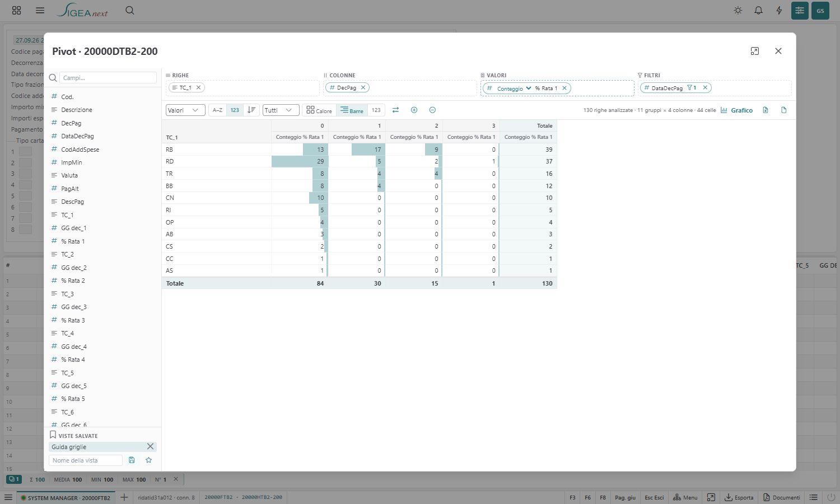Mark the view as favorite with the star icon
Viewport: 840px width, 504px height.
149,460
